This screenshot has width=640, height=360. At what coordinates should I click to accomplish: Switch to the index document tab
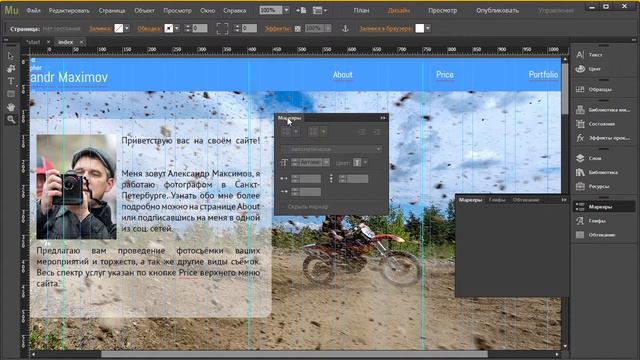pyautogui.click(x=65, y=42)
